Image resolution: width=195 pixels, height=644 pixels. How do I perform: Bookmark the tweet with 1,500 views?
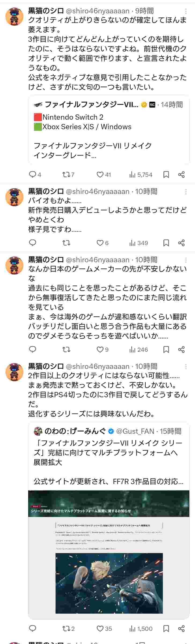click(166, 628)
